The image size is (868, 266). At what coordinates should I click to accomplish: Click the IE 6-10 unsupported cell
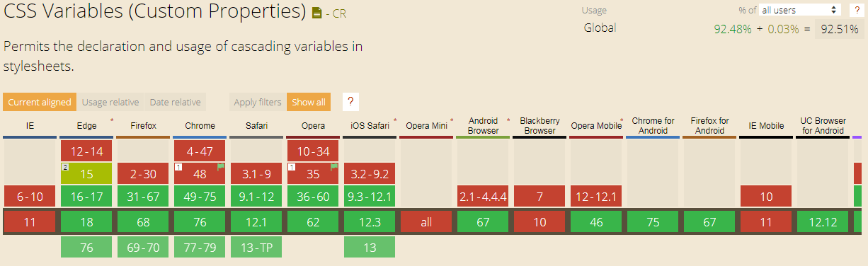coord(30,197)
